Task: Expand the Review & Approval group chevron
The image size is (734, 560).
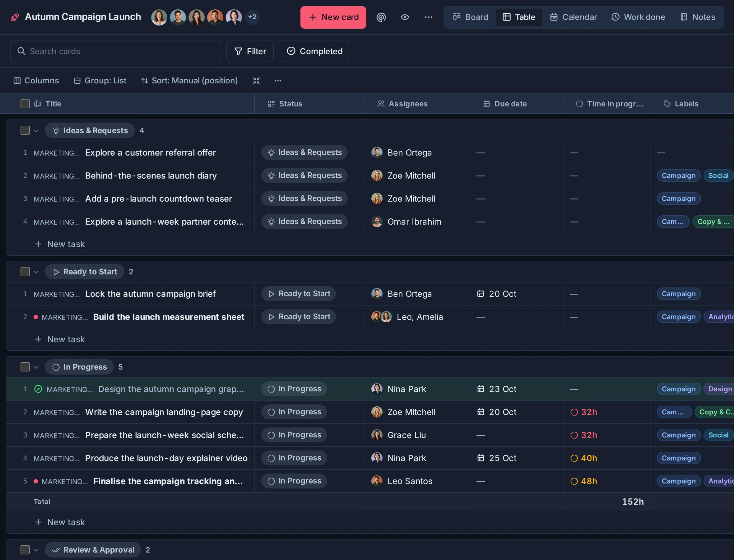Action: pyautogui.click(x=36, y=550)
